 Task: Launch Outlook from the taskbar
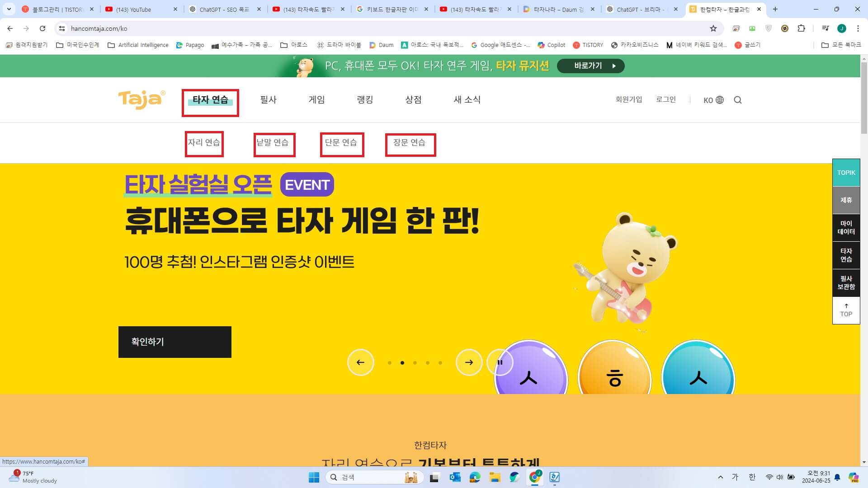(x=455, y=477)
